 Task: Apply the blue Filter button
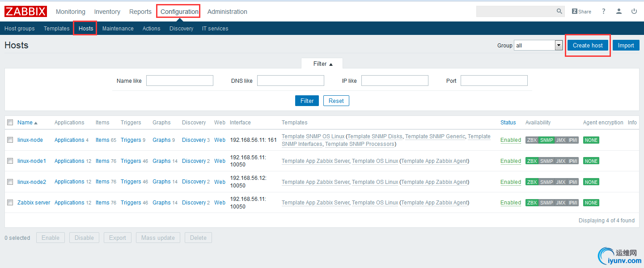pos(307,101)
